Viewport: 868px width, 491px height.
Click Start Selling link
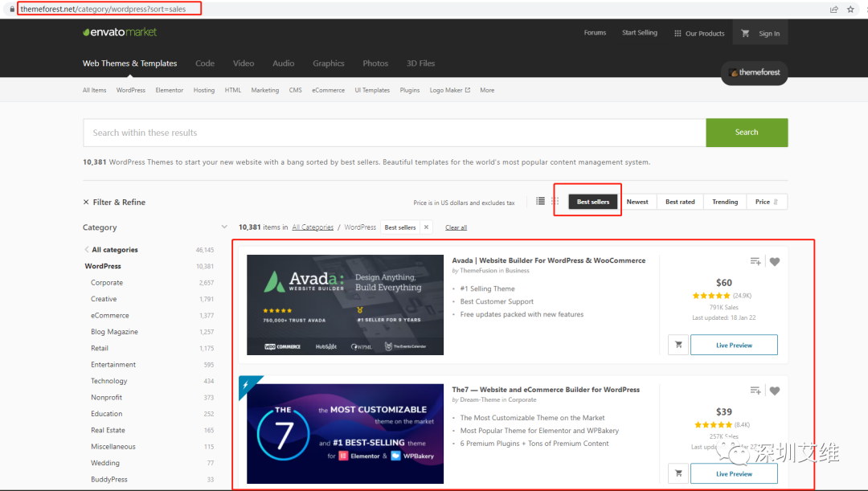point(640,33)
